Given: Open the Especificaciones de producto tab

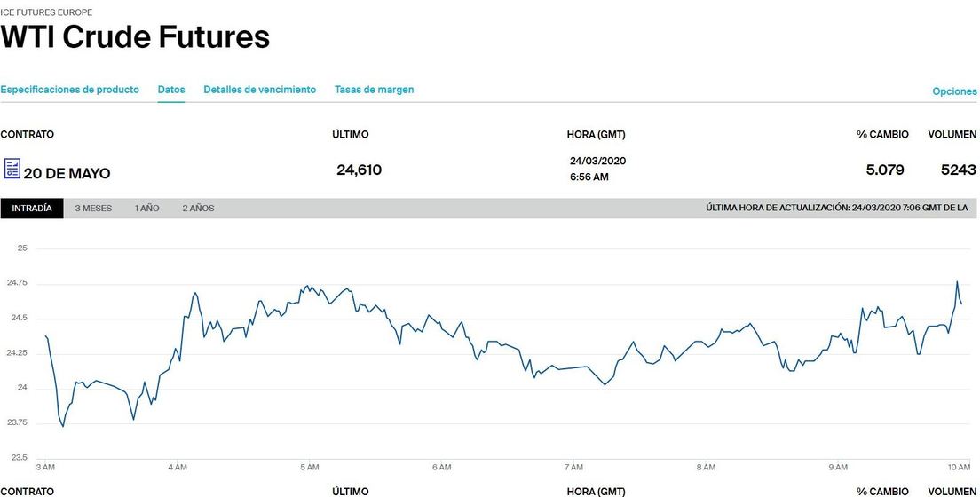Looking at the screenshot, I should point(70,90).
